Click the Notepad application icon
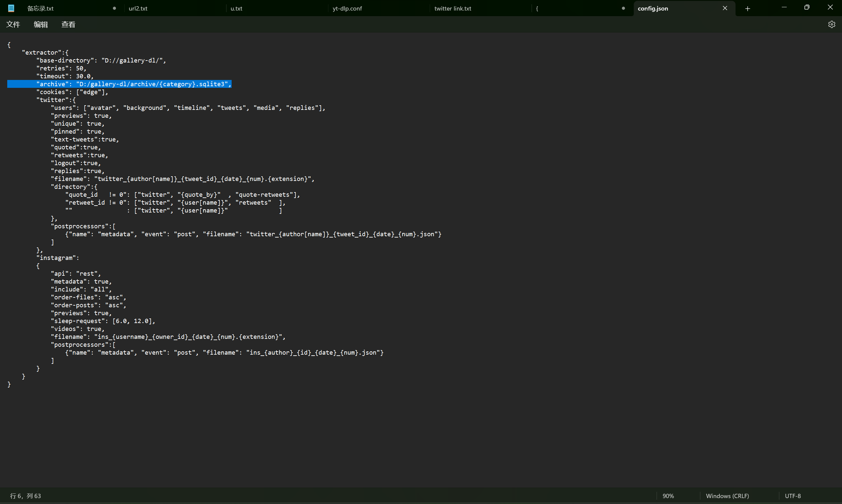Viewport: 842px width, 504px height. (x=11, y=8)
